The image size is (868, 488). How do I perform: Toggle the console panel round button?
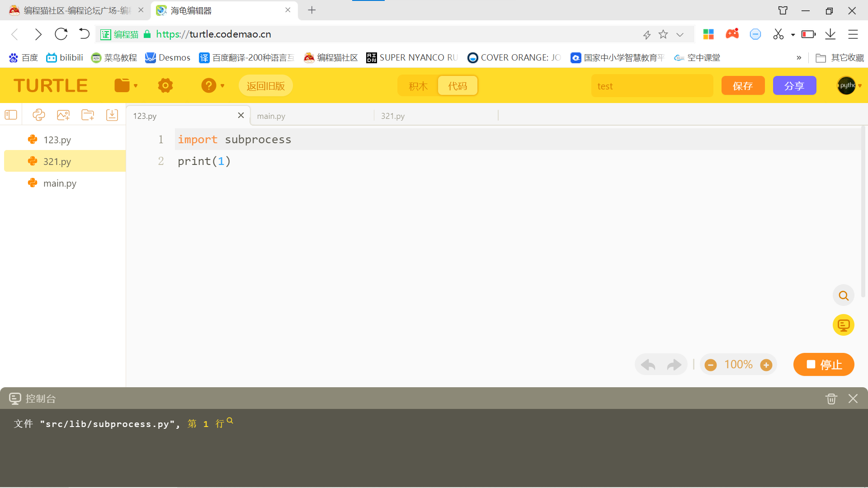(844, 325)
